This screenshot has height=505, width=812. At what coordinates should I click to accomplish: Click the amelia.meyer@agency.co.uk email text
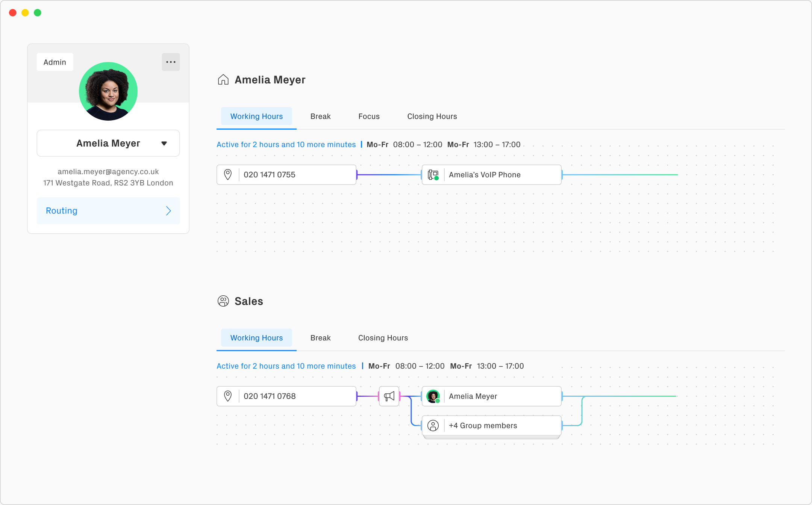click(x=108, y=172)
